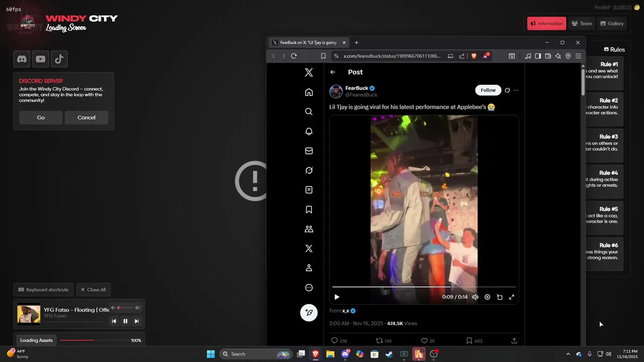Screen dimensions: 644x362
Task: Open Keyboard shortcuts
Action: tap(43, 290)
